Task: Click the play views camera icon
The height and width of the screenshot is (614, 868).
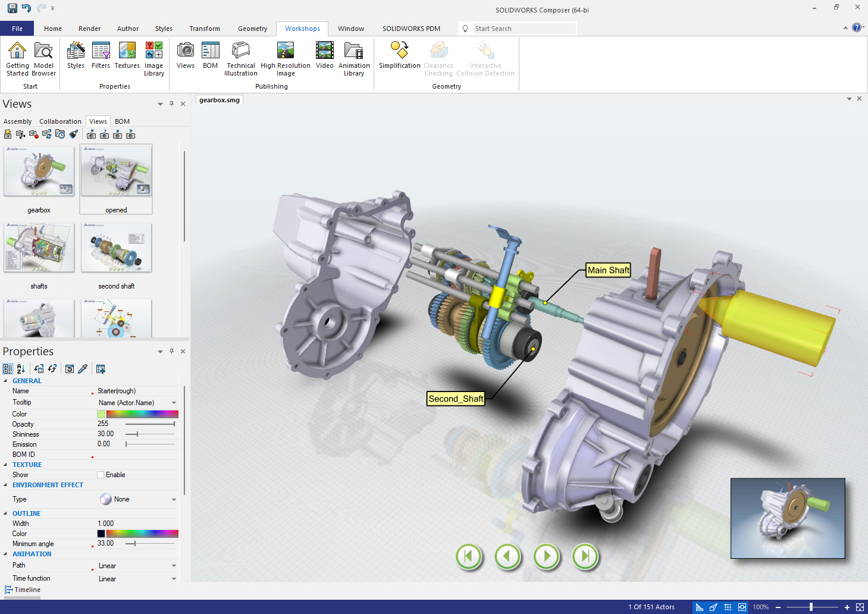Action: tap(104, 135)
